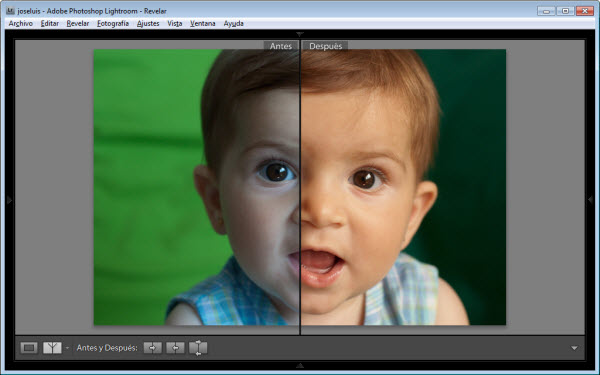The height and width of the screenshot is (375, 600).
Task: Close the Lightroom window
Action: (584, 11)
